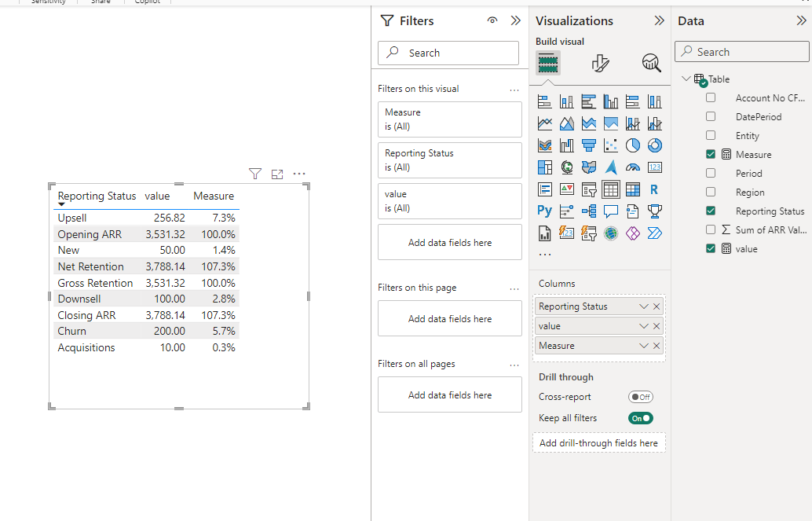The image size is (812, 521).
Task: Open Filters on this visual ellipsis menu
Action: 514,90
